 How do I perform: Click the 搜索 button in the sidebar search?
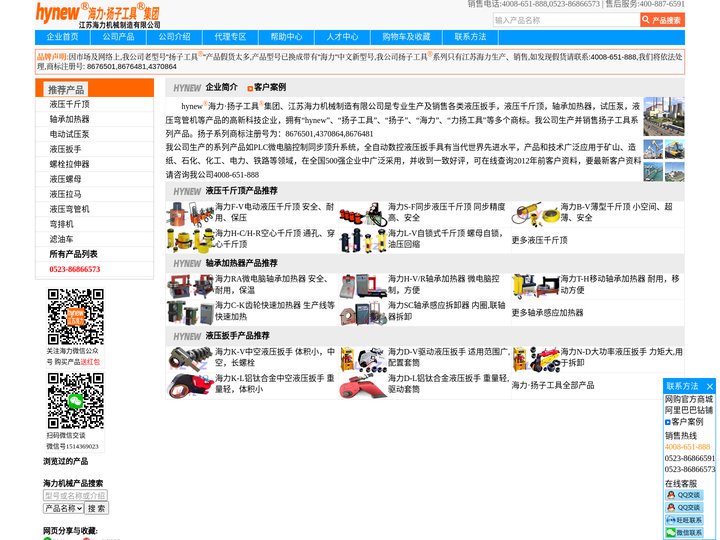96,508
